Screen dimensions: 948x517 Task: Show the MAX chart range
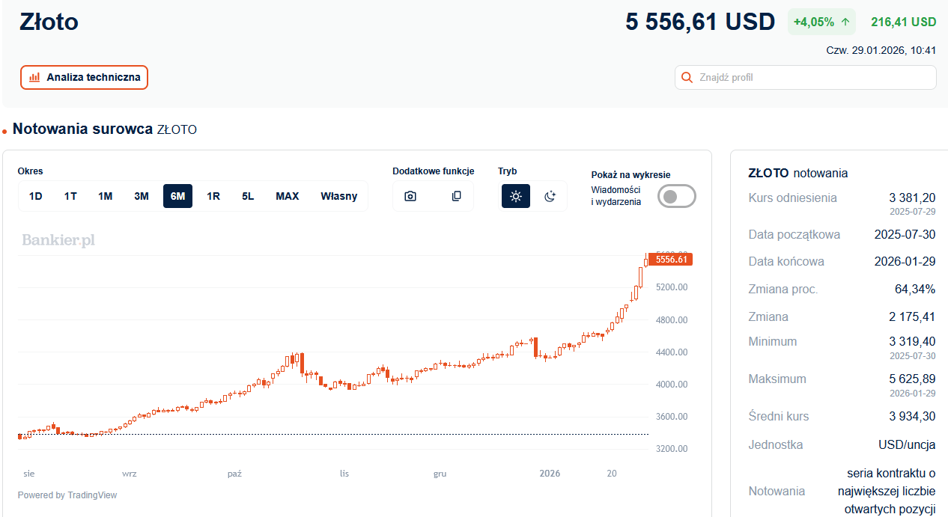[x=287, y=197]
